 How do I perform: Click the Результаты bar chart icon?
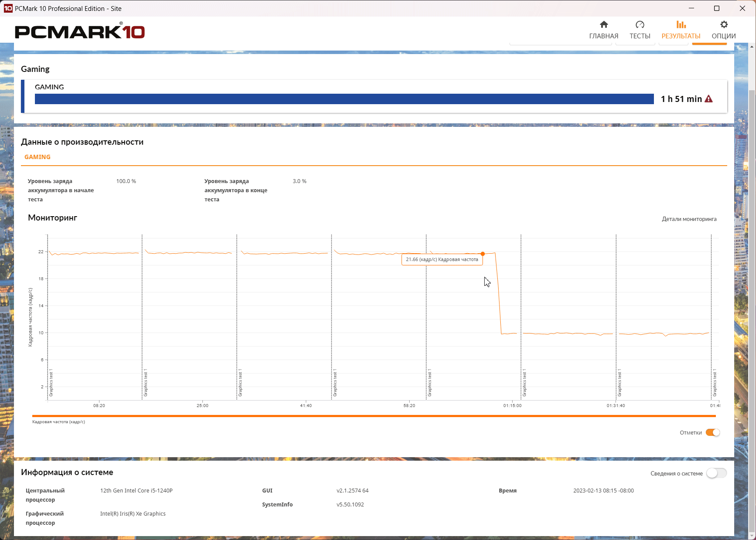pos(681,24)
